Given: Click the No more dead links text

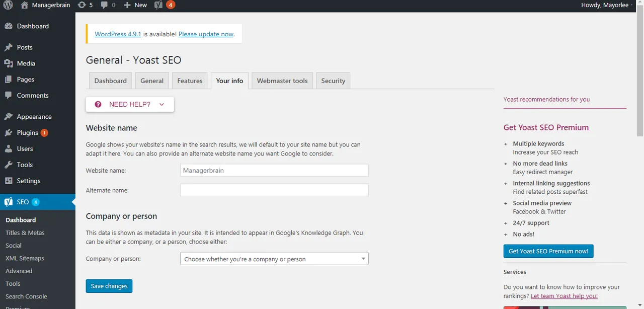Looking at the screenshot, I should pos(540,164).
